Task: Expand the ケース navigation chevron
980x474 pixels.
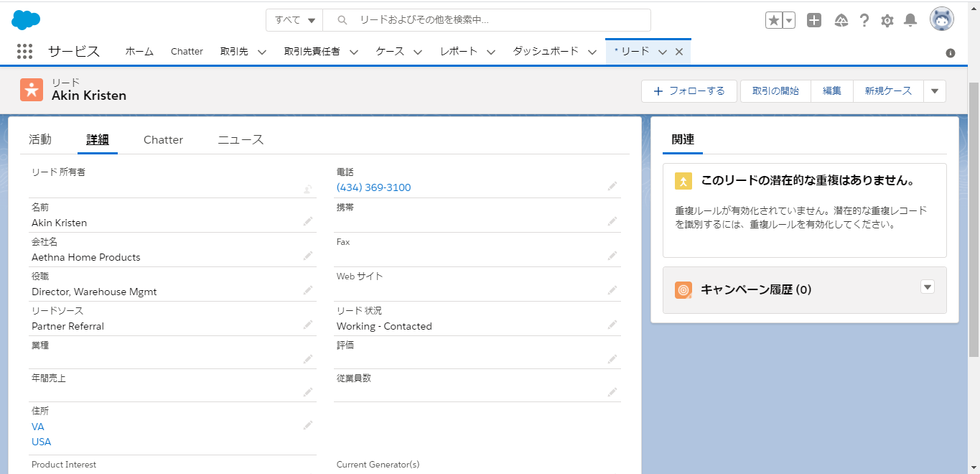Action: click(x=417, y=52)
